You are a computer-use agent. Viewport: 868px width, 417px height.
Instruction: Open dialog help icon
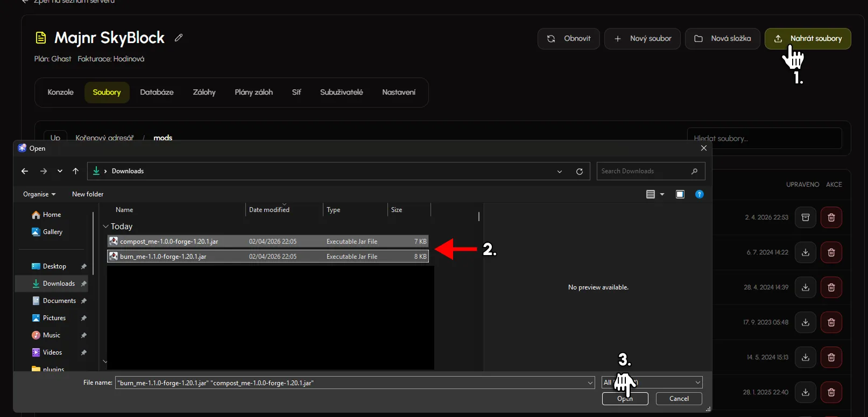click(700, 194)
